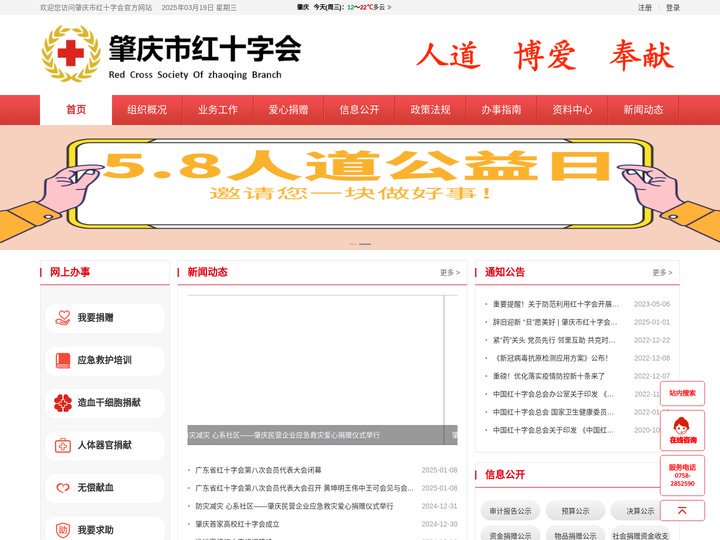This screenshot has height=540, width=720.
Task: Click the 我要捐赠 text label
Action: (x=95, y=318)
